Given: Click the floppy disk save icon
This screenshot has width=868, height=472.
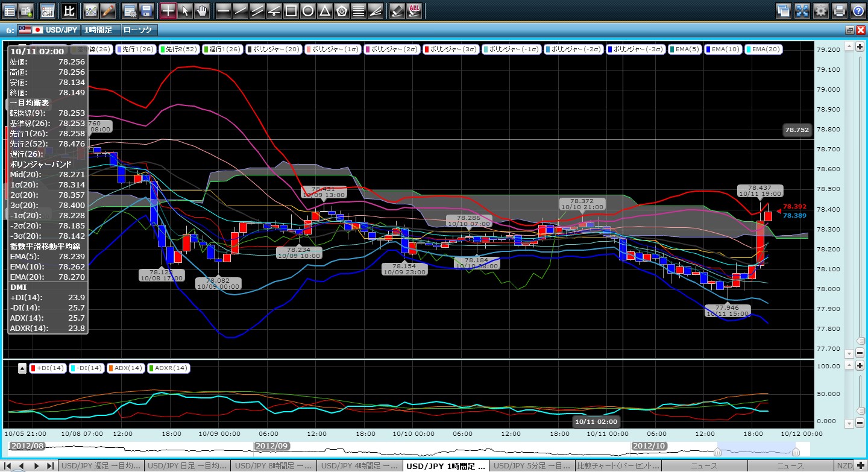Looking at the screenshot, I should [146, 10].
